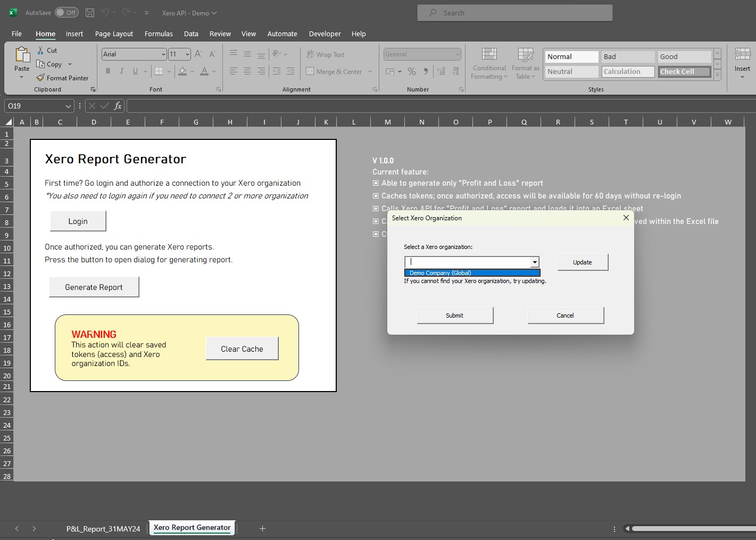Click the Clear Cache button
This screenshot has height=540, width=756.
(x=242, y=349)
